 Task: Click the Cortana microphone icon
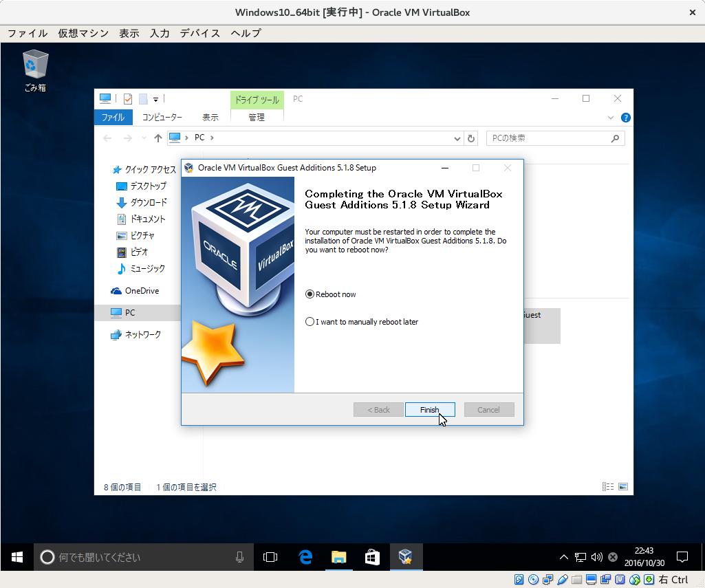239,558
